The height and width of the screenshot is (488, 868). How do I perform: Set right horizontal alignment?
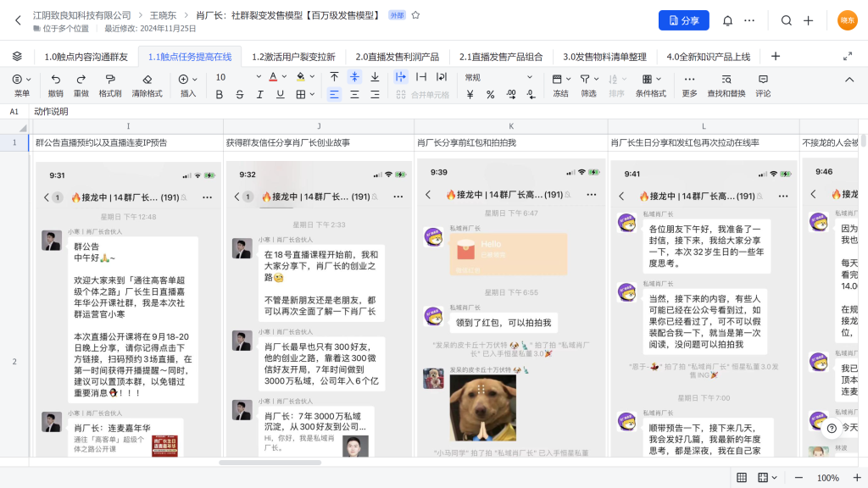(375, 95)
